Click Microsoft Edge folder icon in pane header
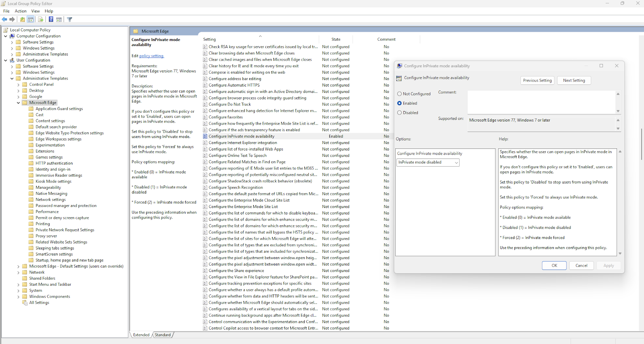The height and width of the screenshot is (344, 644). tap(136, 31)
